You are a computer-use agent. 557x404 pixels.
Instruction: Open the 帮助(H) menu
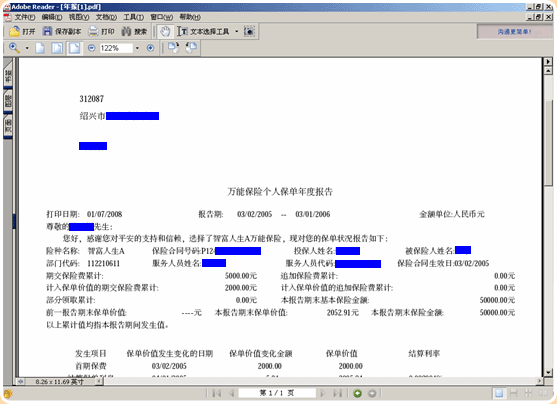click(x=190, y=17)
